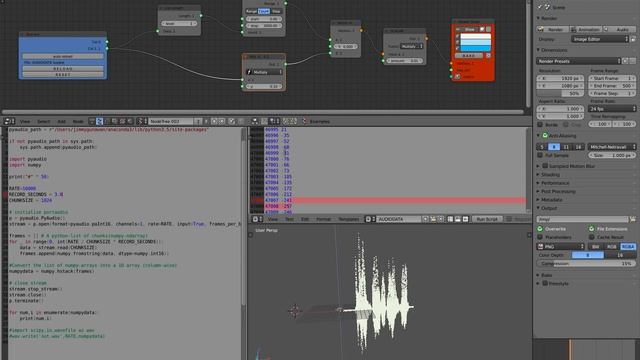Image resolution: width=640 pixels, height=360 pixels.
Task: Open the text editor Edit menu
Action: (x=305, y=219)
